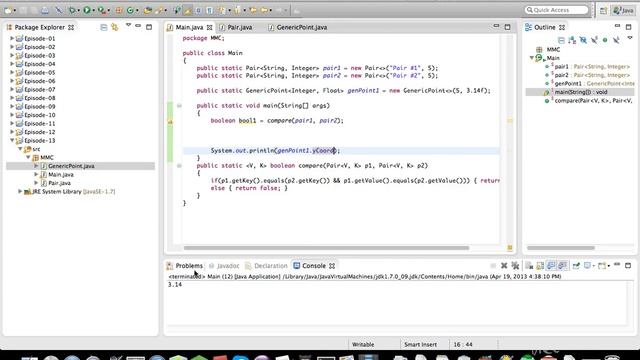Select the compare method in Outline

pyautogui.click(x=593, y=100)
